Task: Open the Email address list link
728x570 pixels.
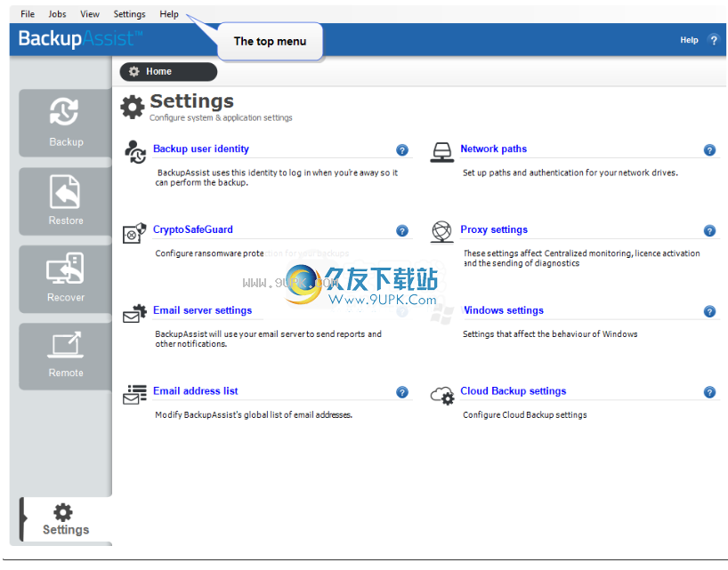Action: pos(196,391)
